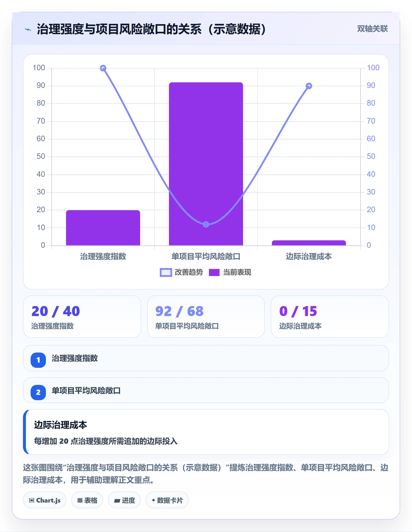This screenshot has width=412, height=532.
Task: Click the 表格 tag
Action: 87,500
